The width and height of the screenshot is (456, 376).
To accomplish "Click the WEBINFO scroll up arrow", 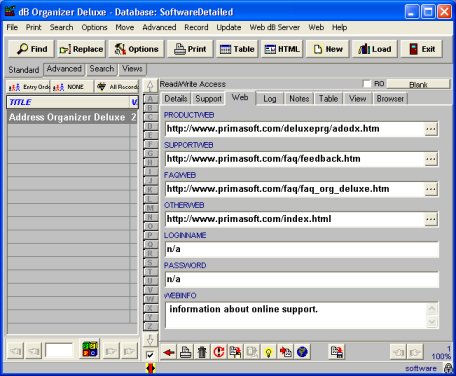I will point(432,309).
